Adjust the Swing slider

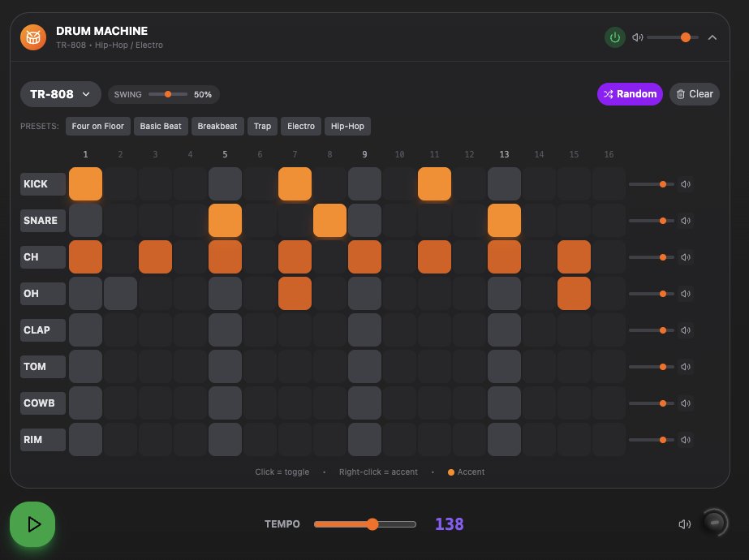168,94
